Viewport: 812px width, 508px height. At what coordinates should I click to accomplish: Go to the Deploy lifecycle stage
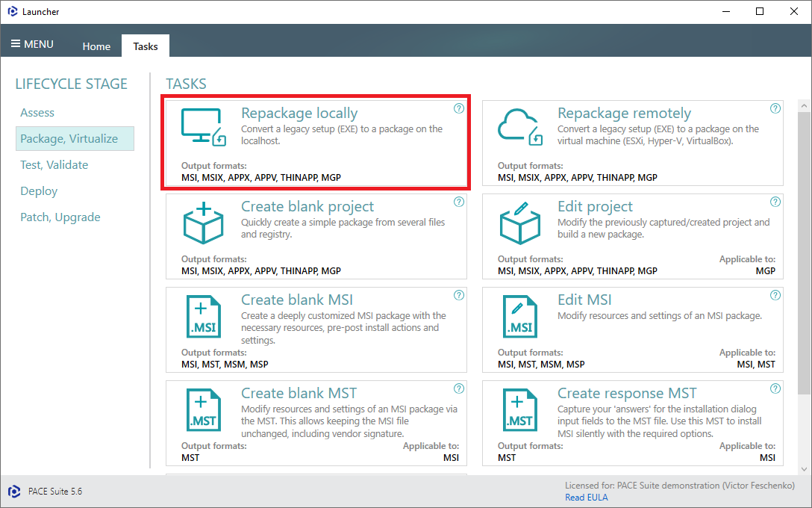(39, 191)
